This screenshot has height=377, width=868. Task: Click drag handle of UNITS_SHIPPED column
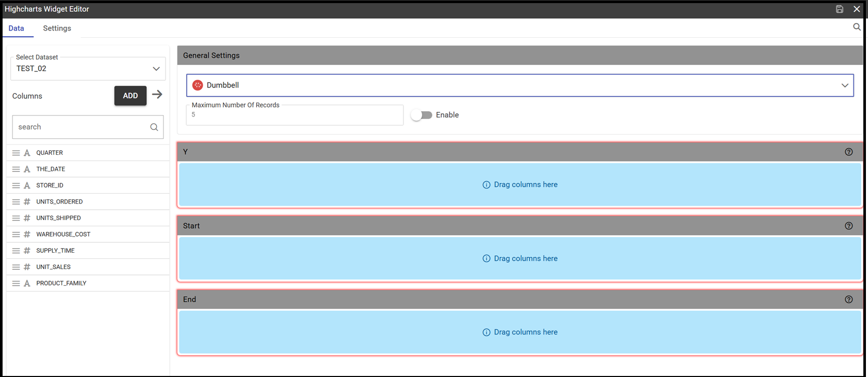pyautogui.click(x=16, y=218)
